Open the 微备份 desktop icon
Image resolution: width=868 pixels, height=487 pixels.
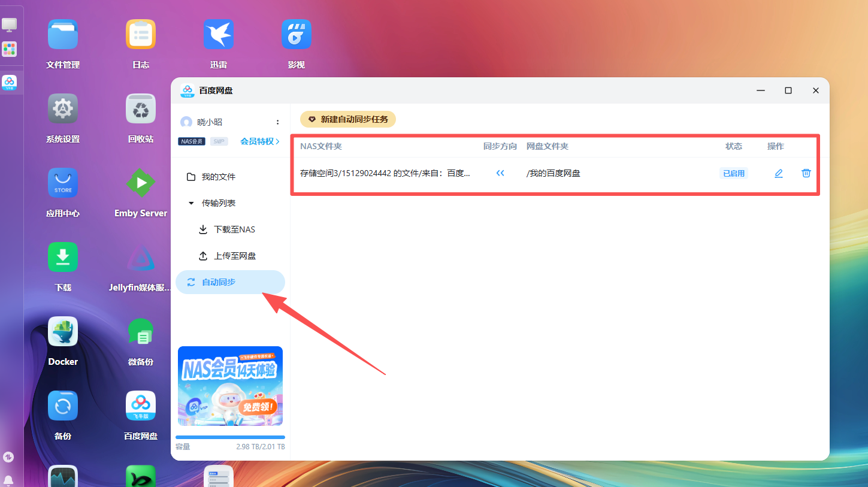click(x=141, y=331)
